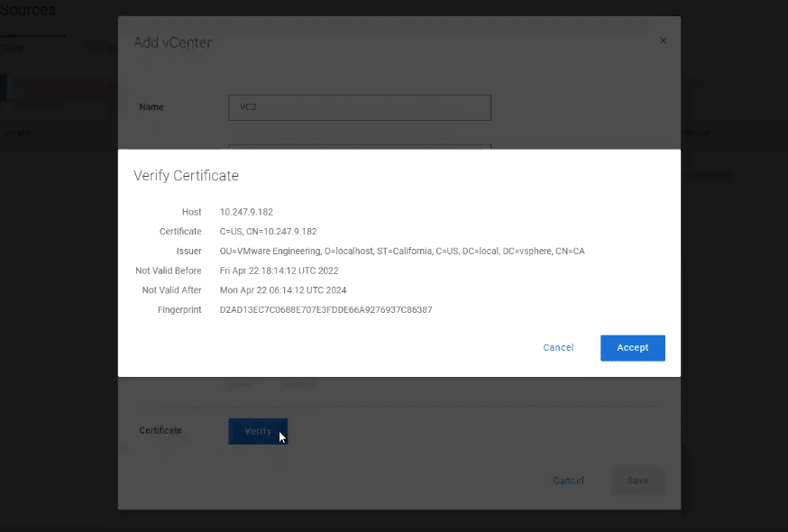Click the Verify Certificate dialog title

186,176
